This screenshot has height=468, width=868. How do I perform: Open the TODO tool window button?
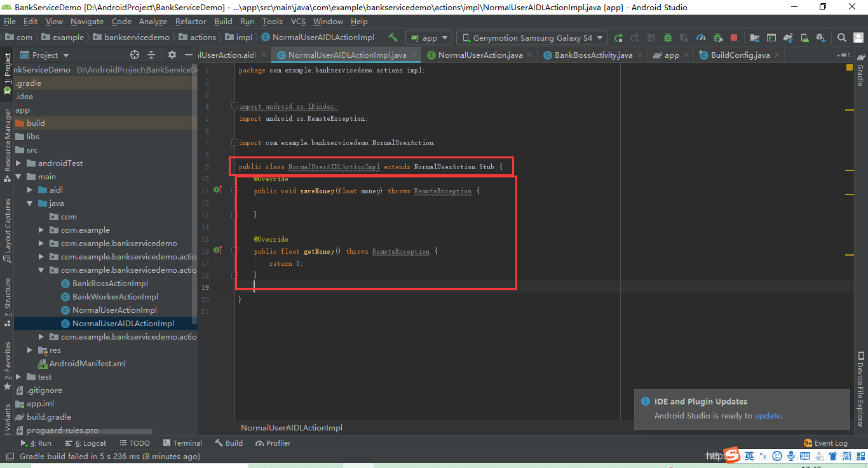[x=134, y=443]
